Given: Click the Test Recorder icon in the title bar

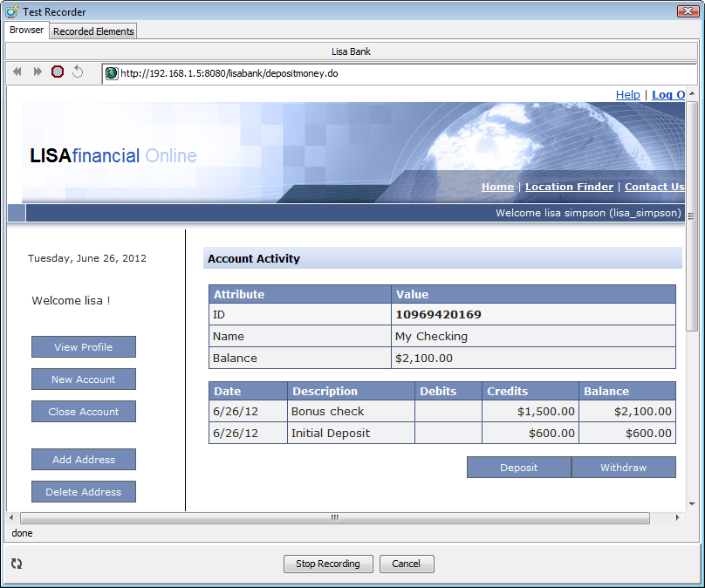Looking at the screenshot, I should coord(12,11).
